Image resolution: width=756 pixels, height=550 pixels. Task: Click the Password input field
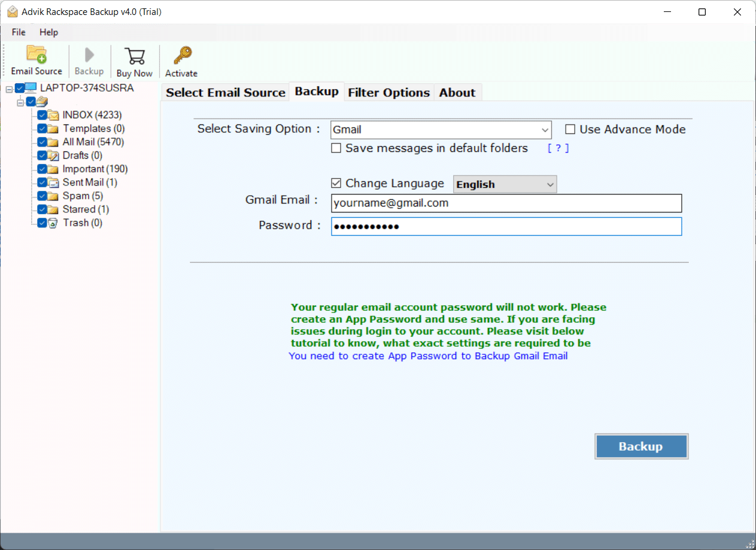(x=506, y=226)
